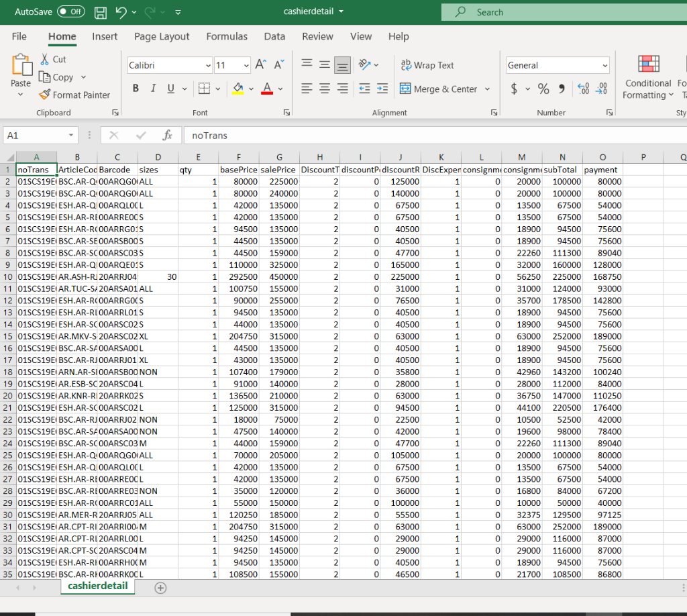687x616 pixels.
Task: Apply Bold formatting
Action: pyautogui.click(x=136, y=89)
